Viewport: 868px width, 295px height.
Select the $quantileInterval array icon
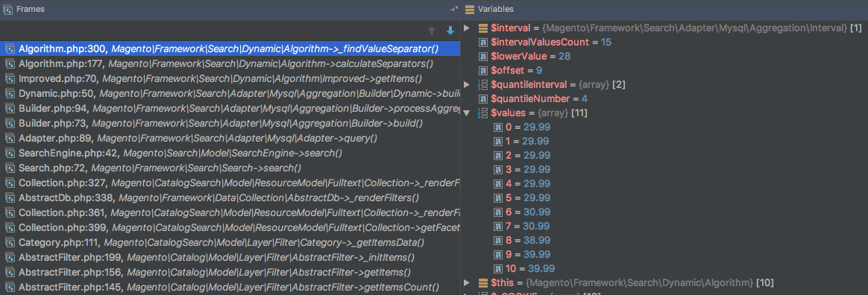click(482, 85)
